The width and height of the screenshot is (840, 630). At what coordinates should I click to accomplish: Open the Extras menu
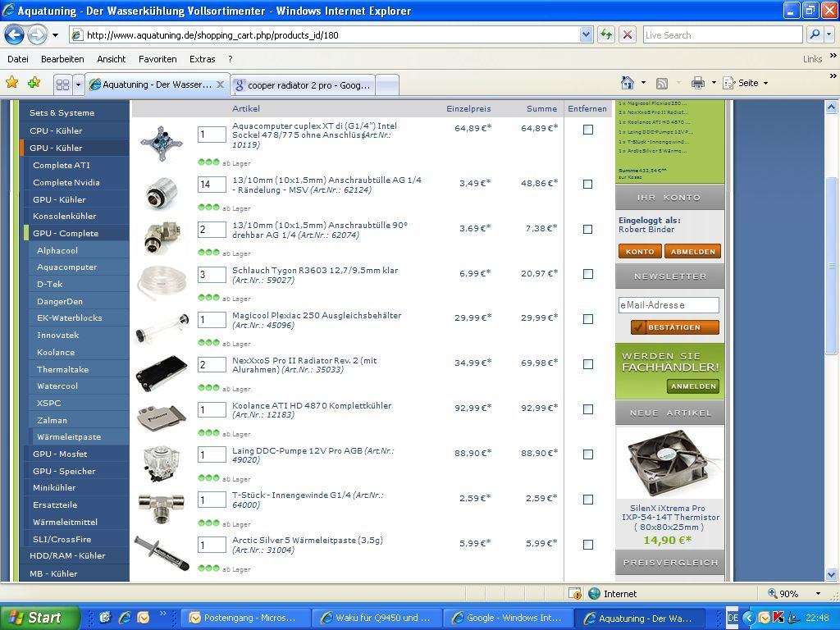(202, 59)
